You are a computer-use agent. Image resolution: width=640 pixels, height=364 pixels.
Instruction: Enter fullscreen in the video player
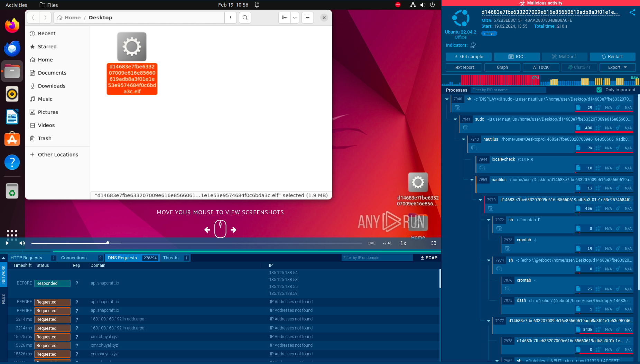433,243
